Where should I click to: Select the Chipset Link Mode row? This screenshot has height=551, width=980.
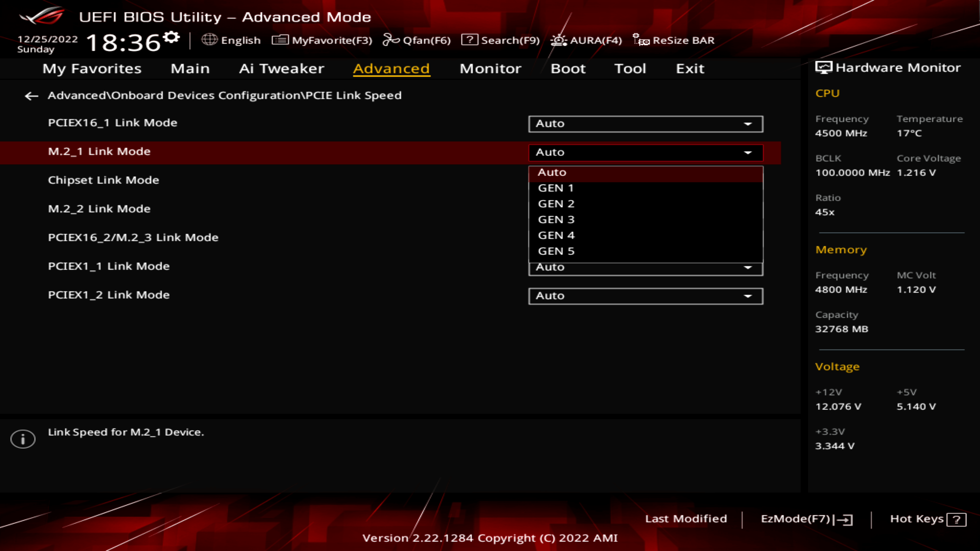coord(103,180)
